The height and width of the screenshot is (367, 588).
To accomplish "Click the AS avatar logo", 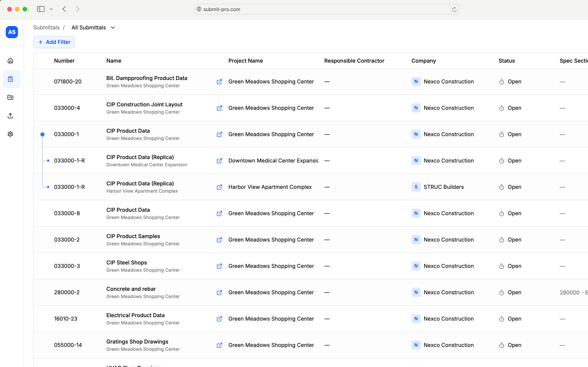I will coord(12,32).
